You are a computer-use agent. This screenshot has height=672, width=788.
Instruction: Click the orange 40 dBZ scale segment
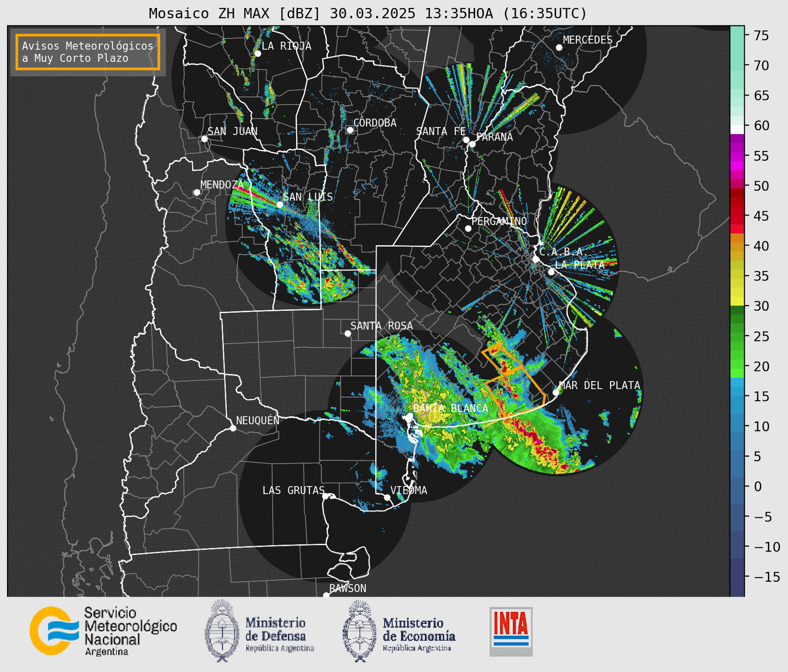coord(737,246)
